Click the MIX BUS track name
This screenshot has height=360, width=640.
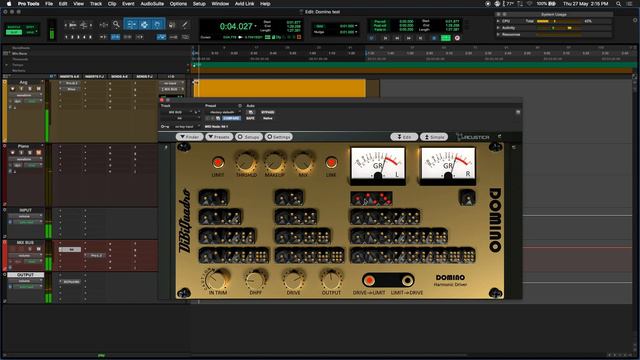pyautogui.click(x=25, y=242)
